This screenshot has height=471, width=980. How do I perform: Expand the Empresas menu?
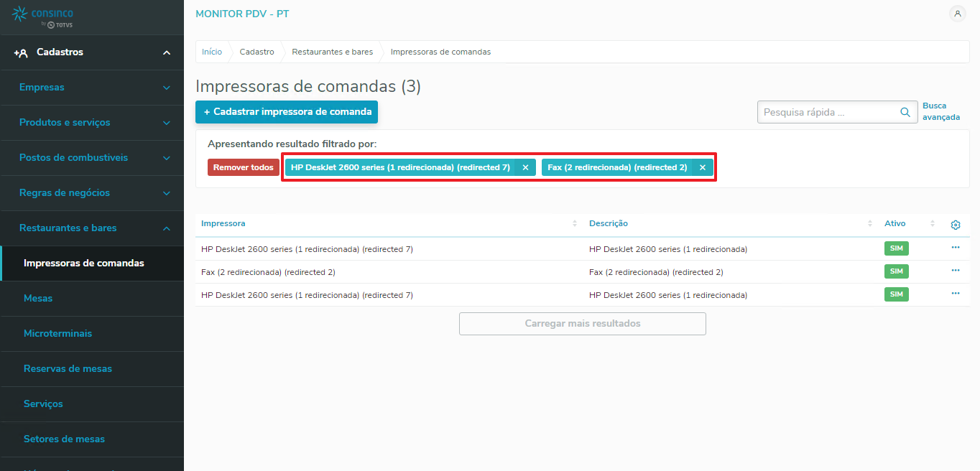(167, 88)
